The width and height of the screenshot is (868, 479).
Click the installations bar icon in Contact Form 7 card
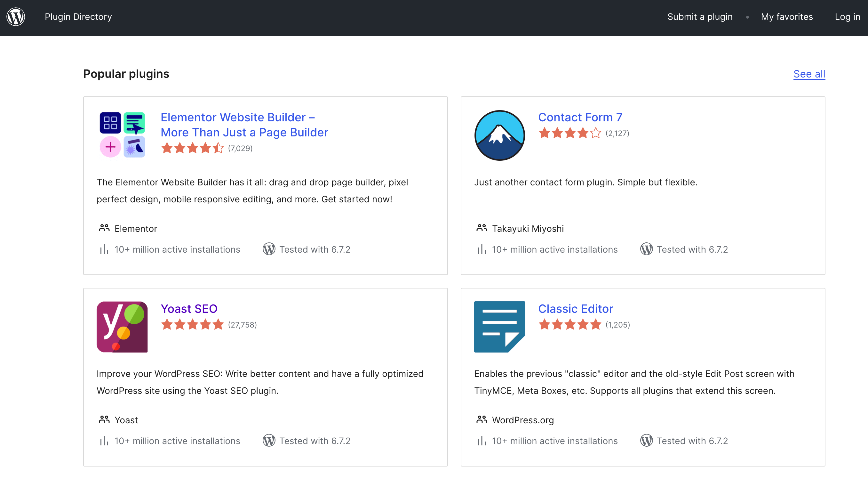coord(482,249)
